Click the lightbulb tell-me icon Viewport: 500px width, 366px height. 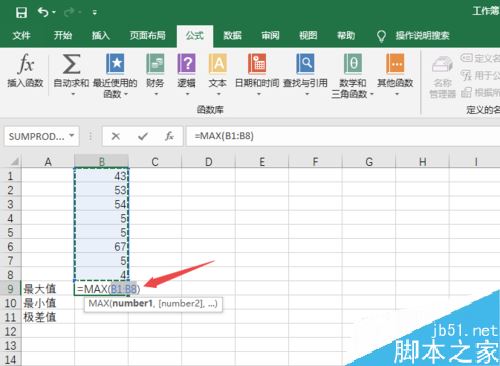381,36
